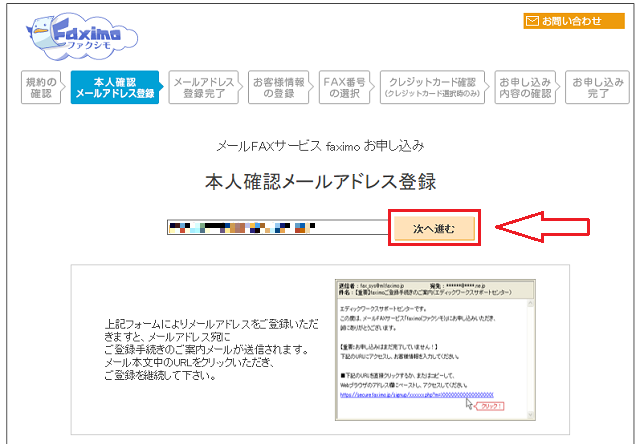Screen dimensions: 640x444
Task: Click the 本人確認メールアドレス登録 heading
Action: pos(321,182)
